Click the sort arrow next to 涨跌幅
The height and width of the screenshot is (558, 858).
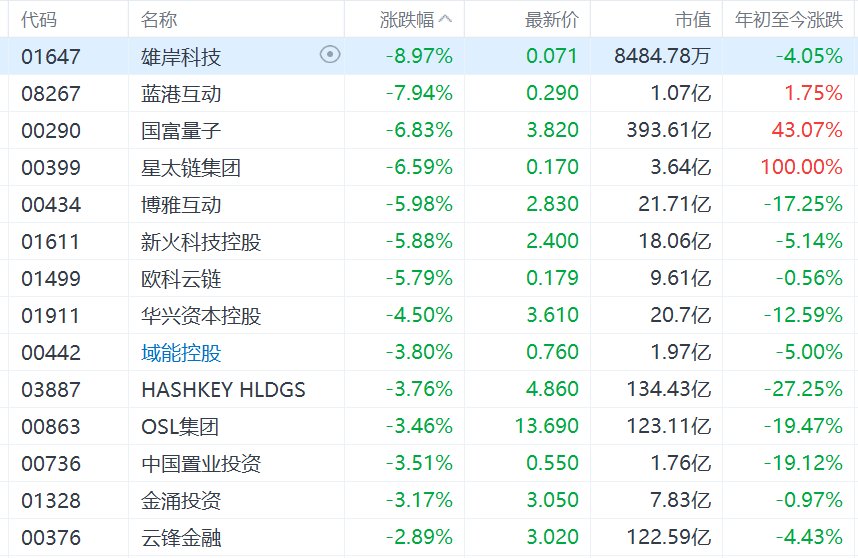pos(445,19)
